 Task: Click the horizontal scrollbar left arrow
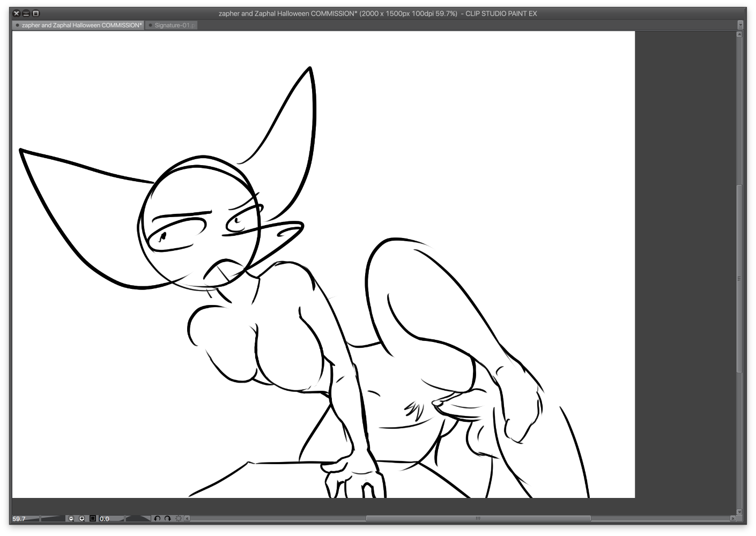coord(187,518)
